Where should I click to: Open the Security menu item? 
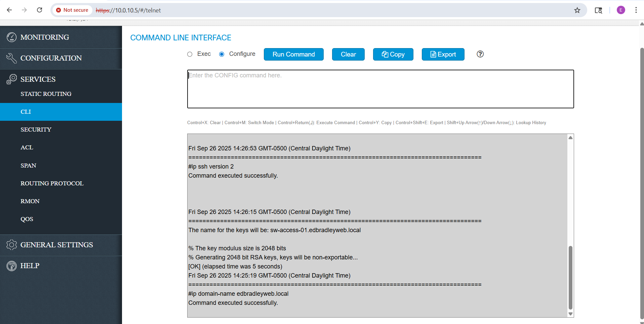36,130
